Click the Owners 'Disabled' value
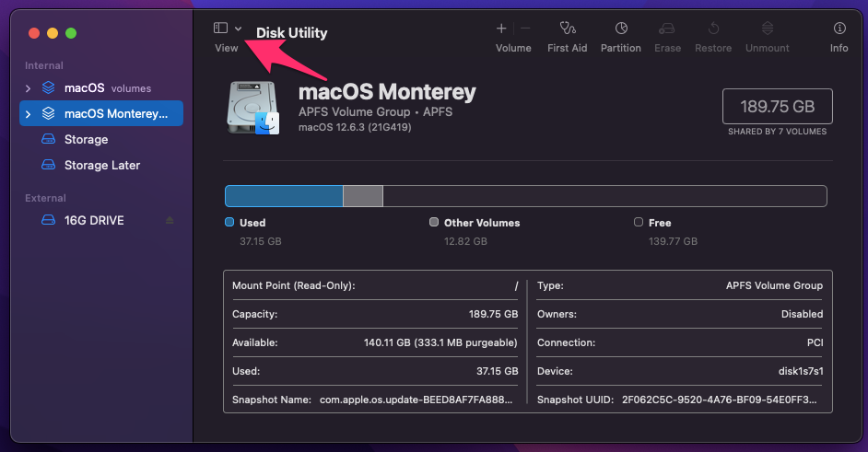The height and width of the screenshot is (452, 868). pos(803,314)
